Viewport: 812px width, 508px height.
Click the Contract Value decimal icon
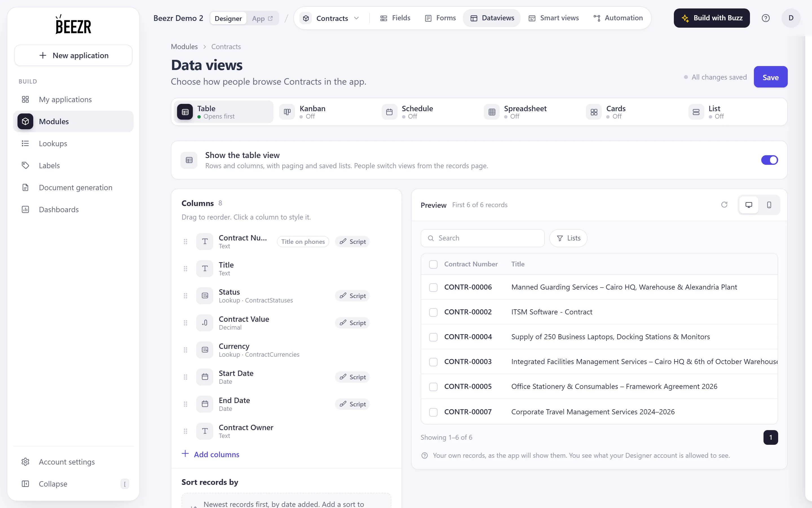(x=205, y=323)
